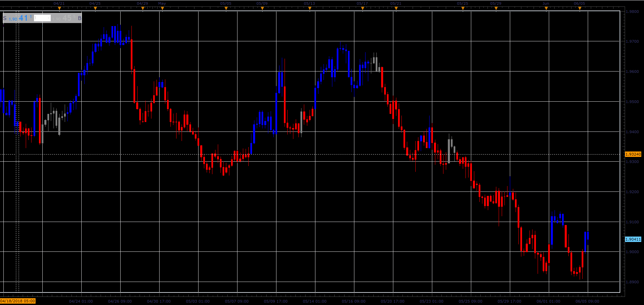
Task: Click the 05/14 01:00 time axis label
Action: (x=315, y=301)
